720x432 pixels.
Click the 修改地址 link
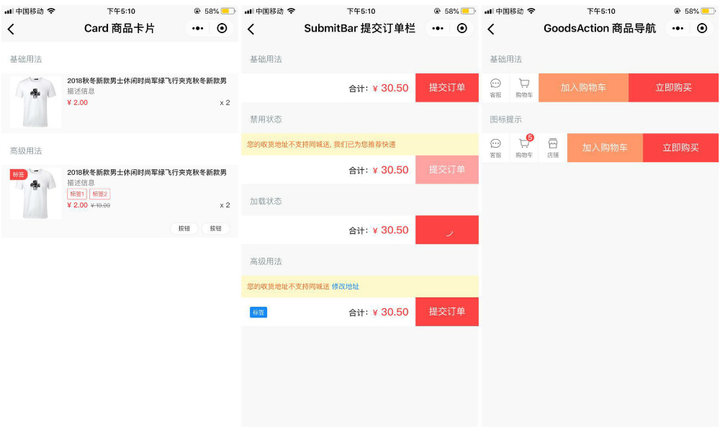pyautogui.click(x=345, y=286)
